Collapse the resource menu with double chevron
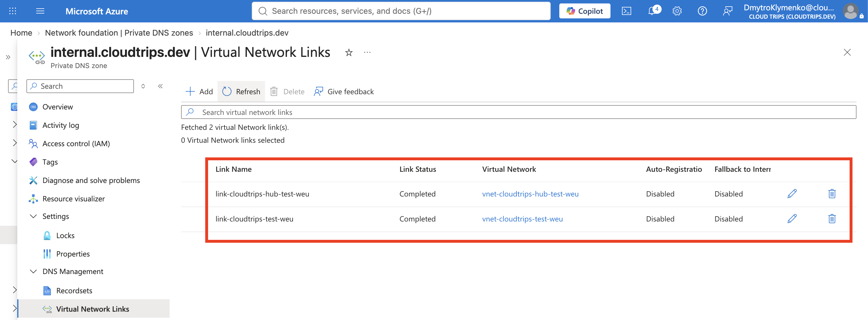Viewport: 868px width, 320px height. point(160,86)
